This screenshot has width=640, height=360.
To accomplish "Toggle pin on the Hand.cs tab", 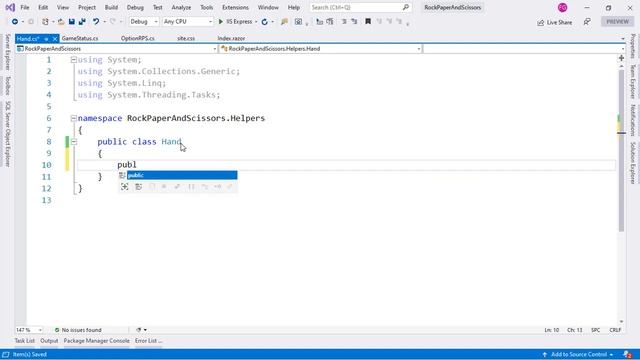I will click(46, 39).
